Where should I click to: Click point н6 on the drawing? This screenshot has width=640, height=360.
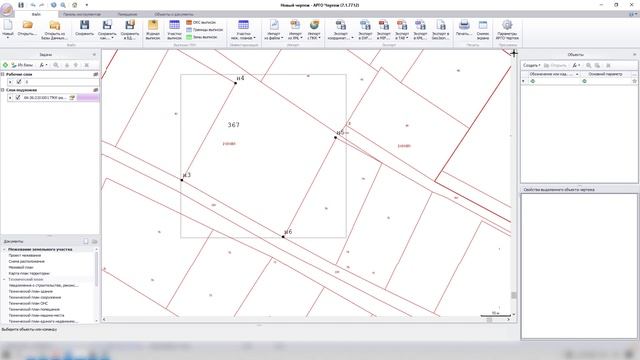click(x=283, y=237)
